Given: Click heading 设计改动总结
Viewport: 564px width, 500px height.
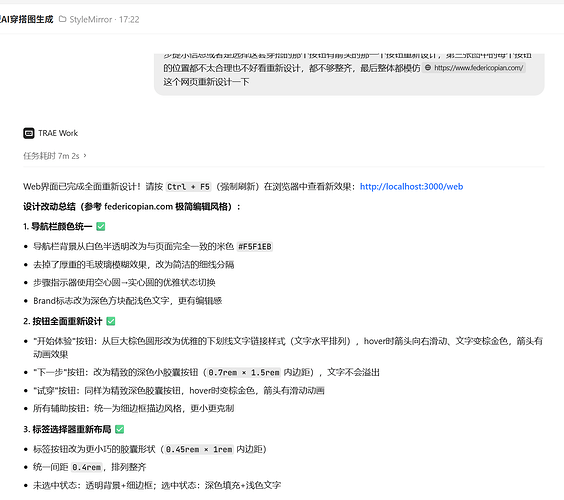Looking at the screenshot, I should click(132, 206).
